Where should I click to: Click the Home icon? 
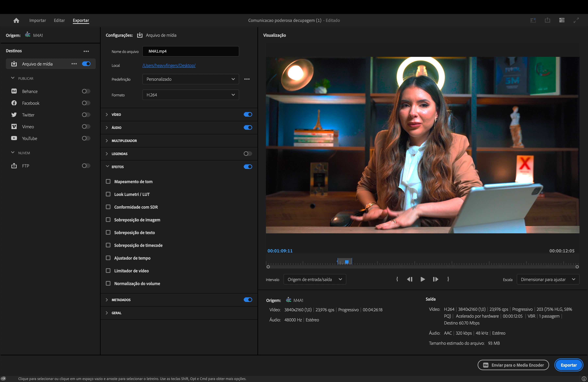click(x=16, y=21)
